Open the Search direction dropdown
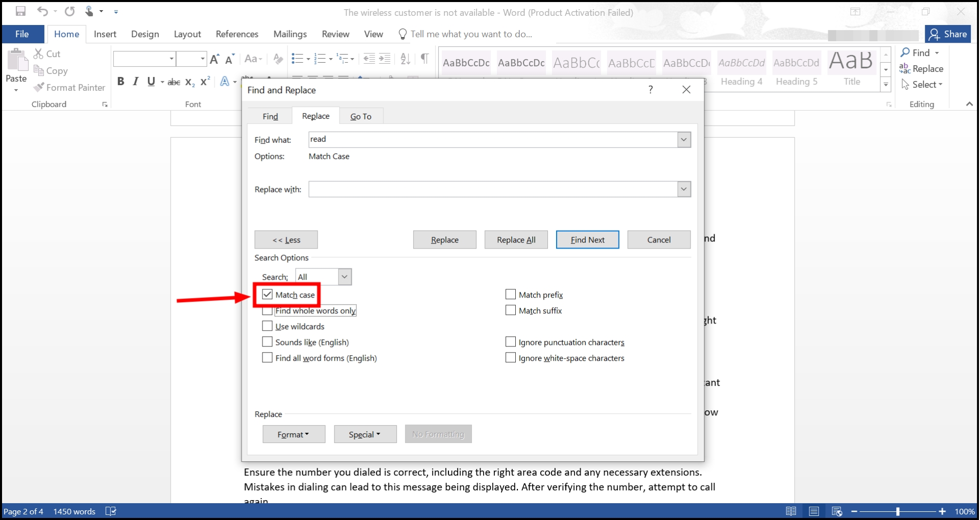 coord(345,277)
